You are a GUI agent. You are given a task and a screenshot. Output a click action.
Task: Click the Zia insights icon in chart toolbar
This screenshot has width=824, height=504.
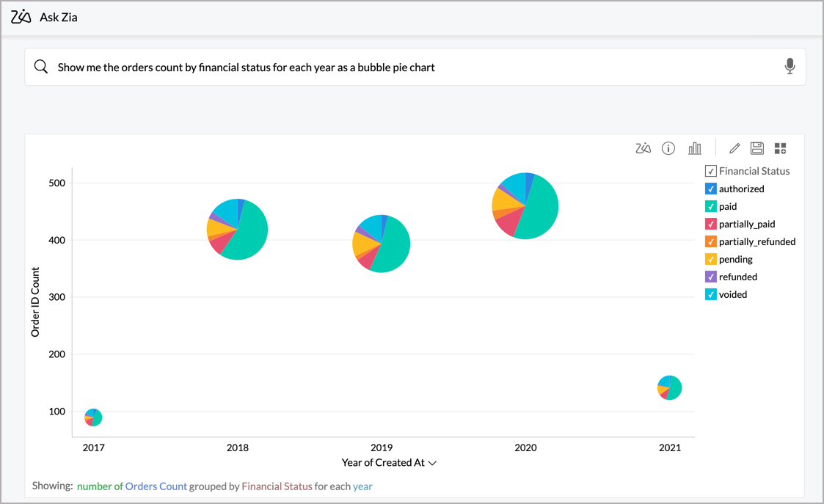coord(643,149)
